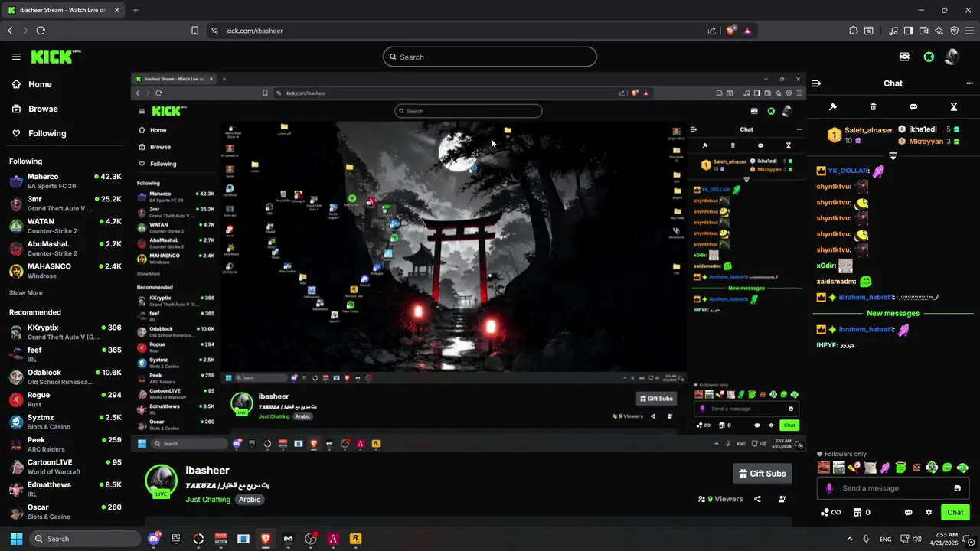Open Maherco's channel in Following list
This screenshot has height=551, width=980.
coord(65,181)
